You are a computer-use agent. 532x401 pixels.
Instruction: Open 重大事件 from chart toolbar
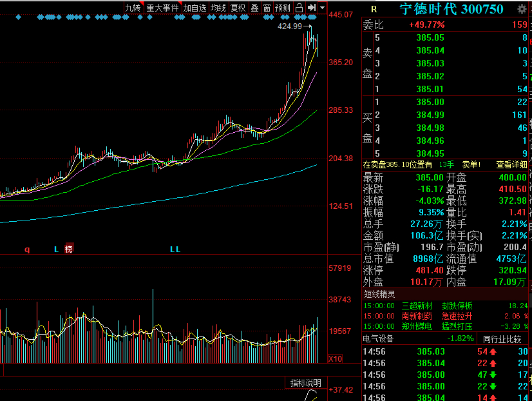(163, 8)
